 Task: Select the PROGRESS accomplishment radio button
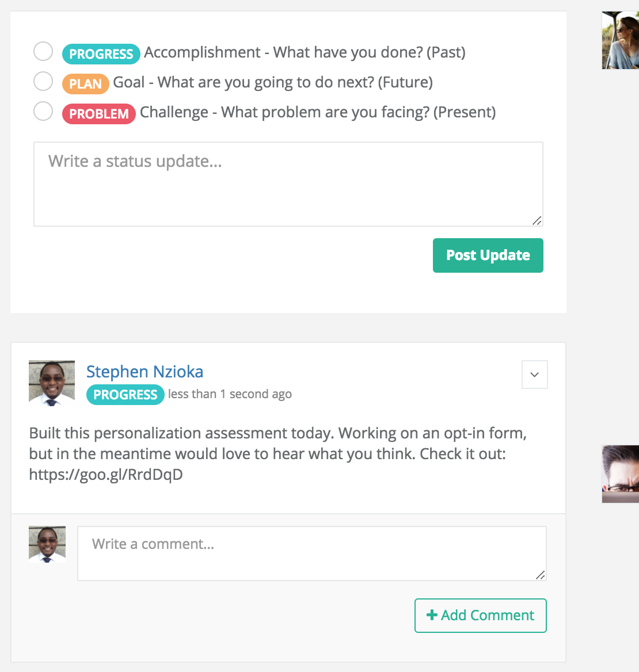tap(43, 51)
